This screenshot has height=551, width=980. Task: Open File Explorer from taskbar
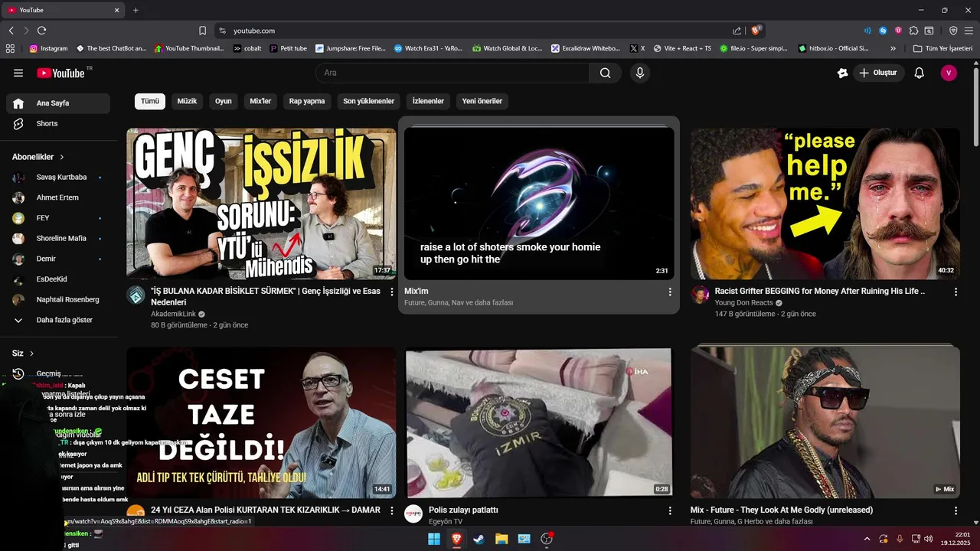click(501, 539)
